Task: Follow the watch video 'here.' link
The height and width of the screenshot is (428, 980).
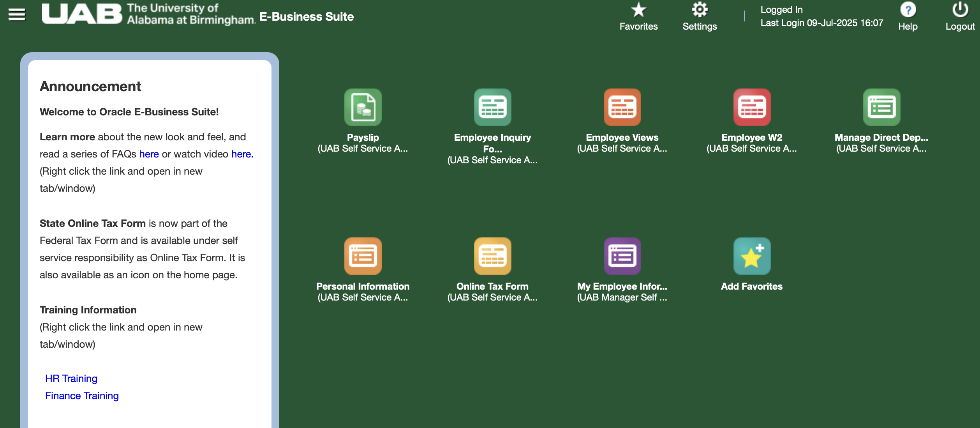Action: (242, 154)
